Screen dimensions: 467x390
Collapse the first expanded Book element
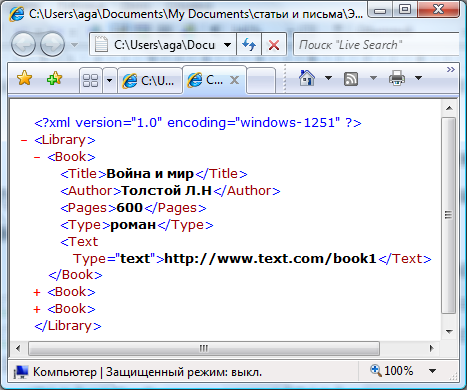pyautogui.click(x=37, y=157)
